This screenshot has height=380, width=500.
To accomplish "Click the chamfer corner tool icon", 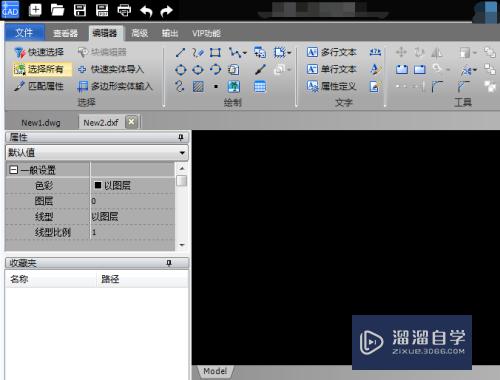I will coord(463,87).
